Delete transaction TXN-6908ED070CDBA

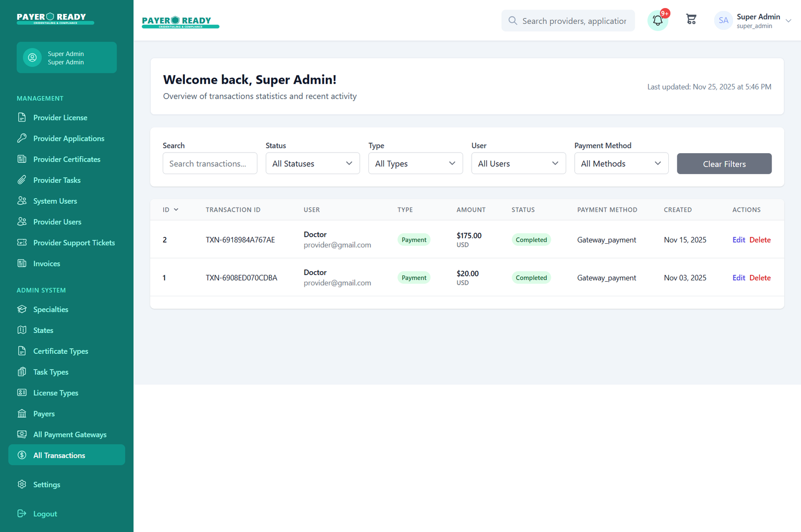pos(759,278)
